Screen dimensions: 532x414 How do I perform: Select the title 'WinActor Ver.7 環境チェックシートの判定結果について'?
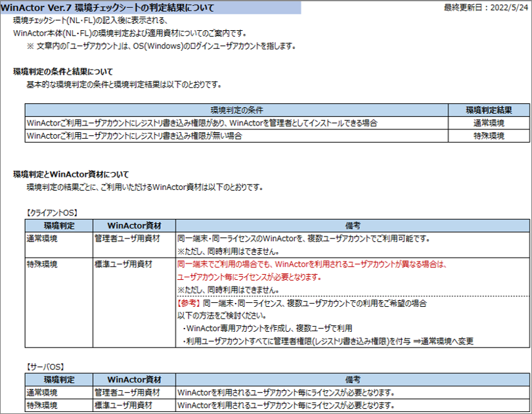[107, 7]
